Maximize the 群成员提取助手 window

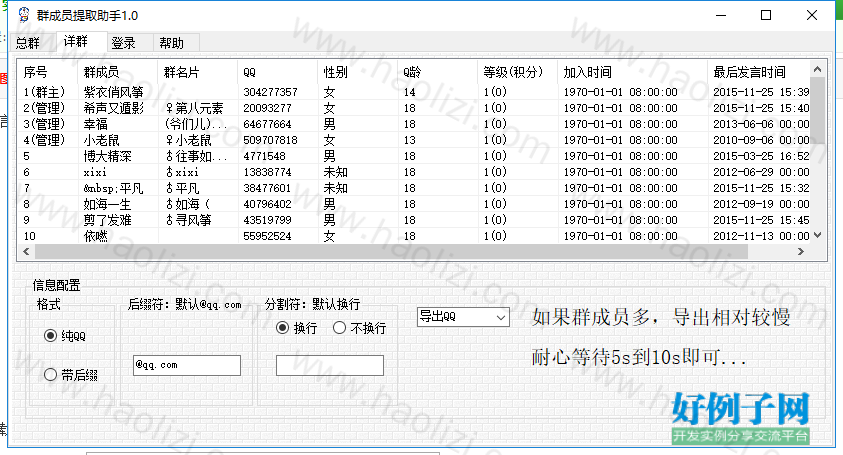766,15
